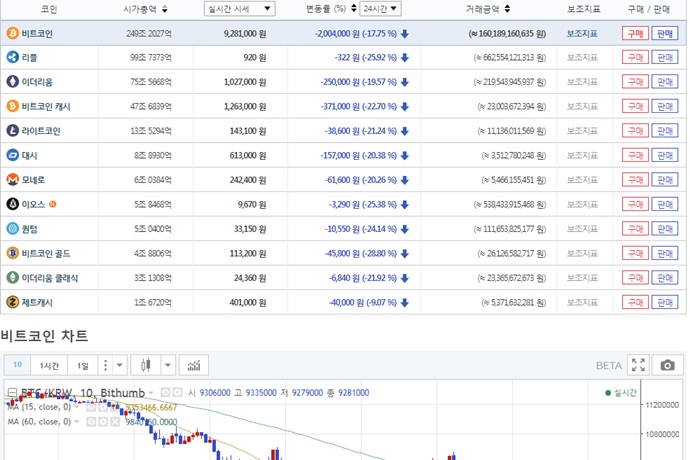Click the Litecoin (라이트코인) coin icon
Screen dimensions: 690x460
(x=12, y=131)
